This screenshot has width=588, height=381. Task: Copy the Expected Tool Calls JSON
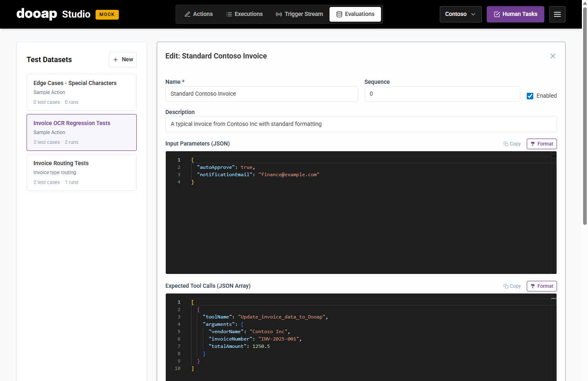coord(512,286)
